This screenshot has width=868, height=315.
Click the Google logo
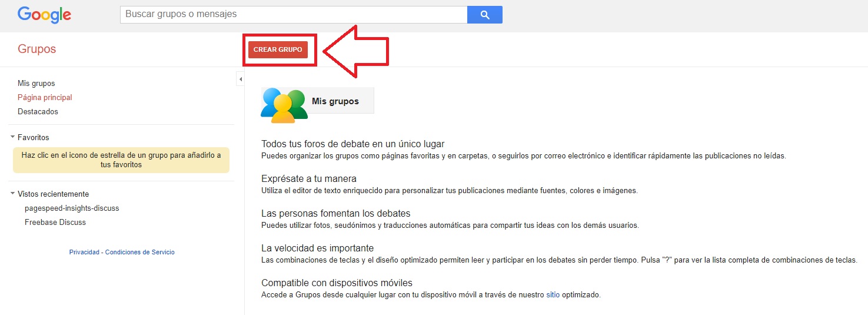44,15
